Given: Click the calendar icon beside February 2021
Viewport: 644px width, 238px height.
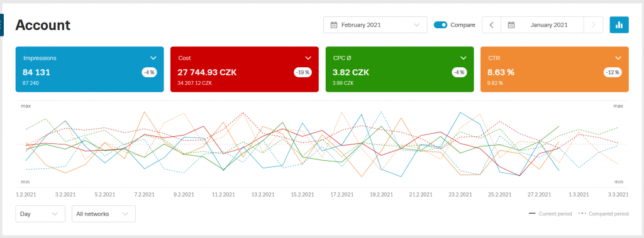Looking at the screenshot, I should click(x=334, y=24).
